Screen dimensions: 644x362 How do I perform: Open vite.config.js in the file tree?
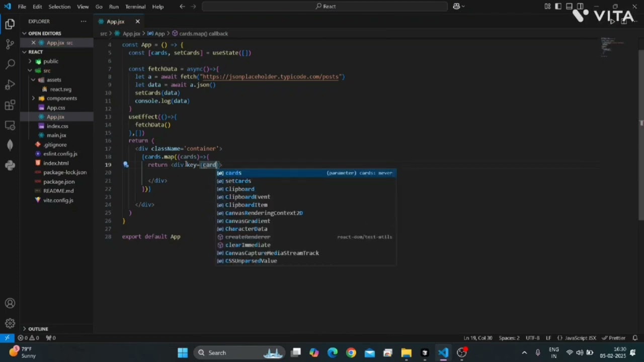[x=58, y=200]
